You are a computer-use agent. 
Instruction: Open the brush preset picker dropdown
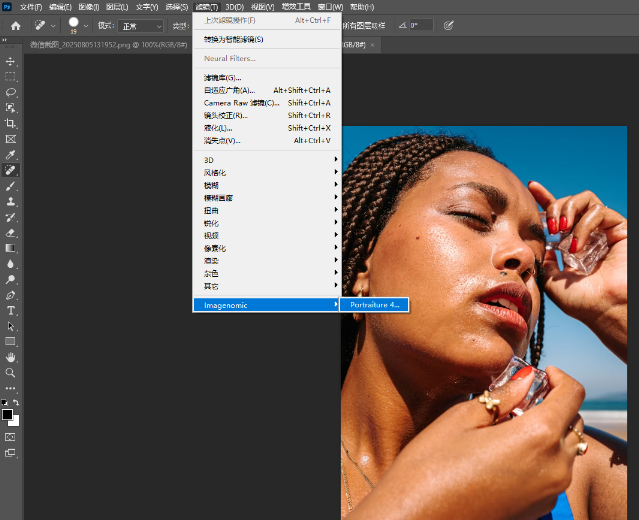click(x=85, y=26)
